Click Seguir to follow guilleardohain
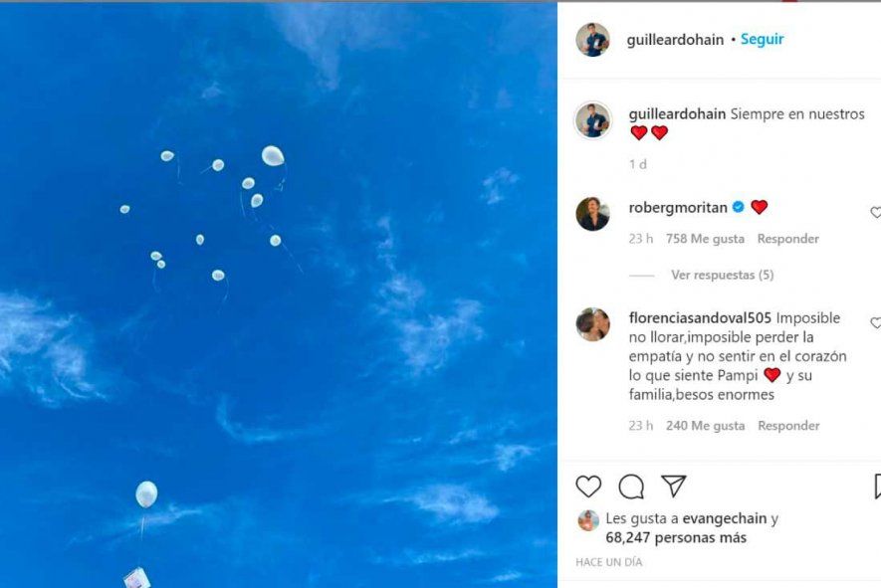This screenshot has width=881, height=588. (762, 40)
